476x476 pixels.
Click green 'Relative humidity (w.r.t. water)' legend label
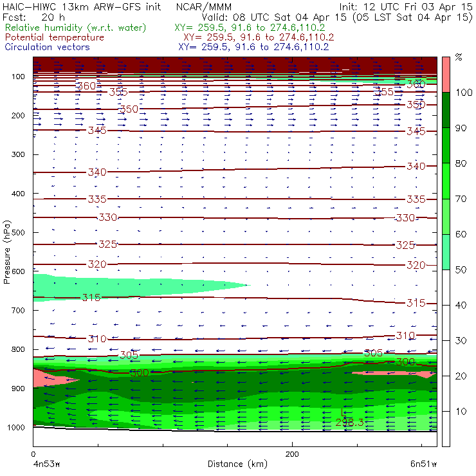[x=75, y=28]
